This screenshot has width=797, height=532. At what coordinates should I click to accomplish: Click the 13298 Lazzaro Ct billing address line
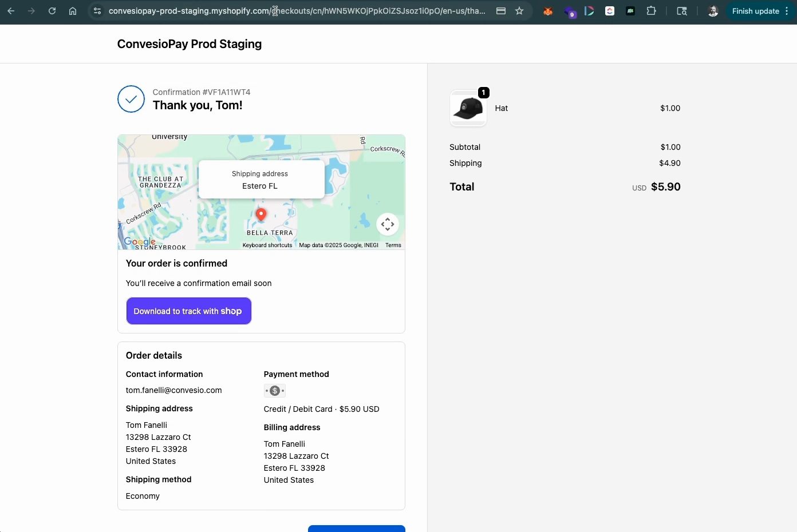296,456
